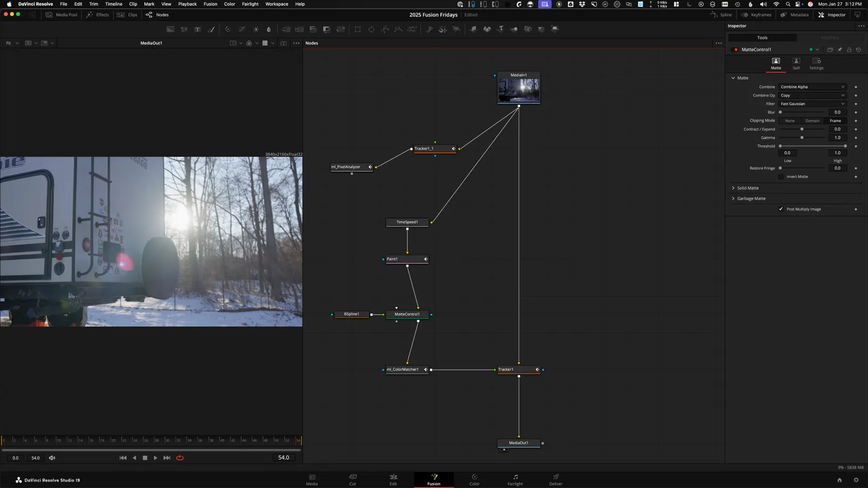868x488 pixels.
Task: Toggle the viewer split dual-view icon
Action: pos(283,43)
